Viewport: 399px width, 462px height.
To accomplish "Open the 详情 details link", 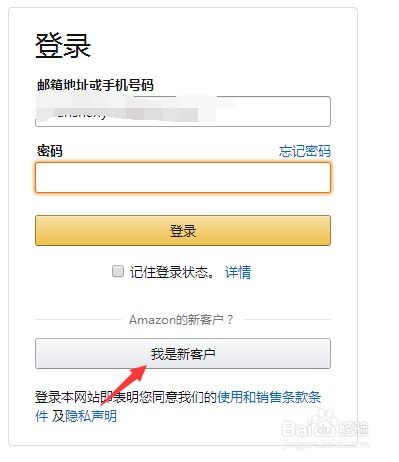I will (238, 272).
